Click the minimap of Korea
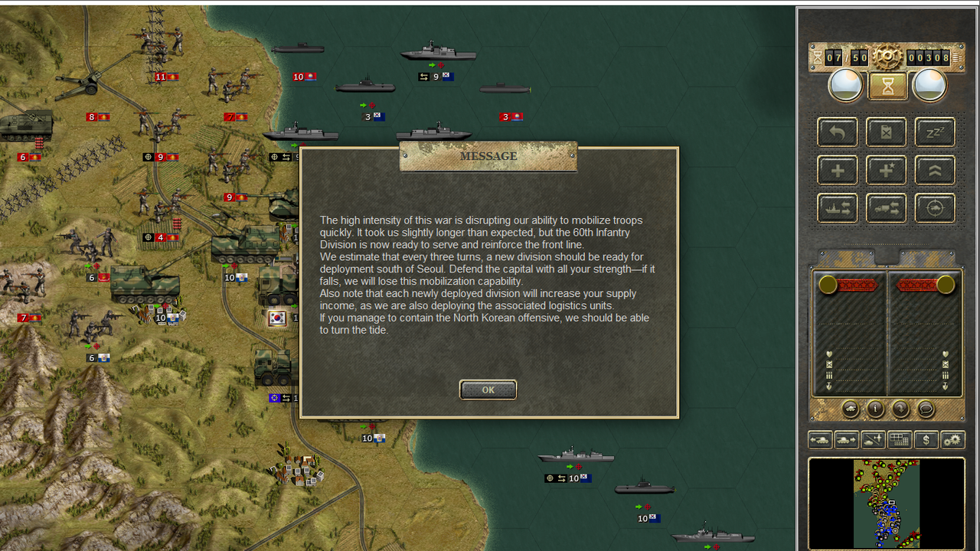980x551 pixels. 887,504
